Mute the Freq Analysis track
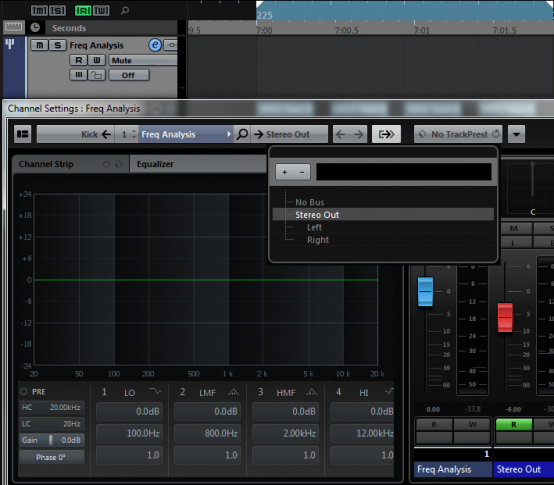This screenshot has width=554, height=485. pos(40,45)
